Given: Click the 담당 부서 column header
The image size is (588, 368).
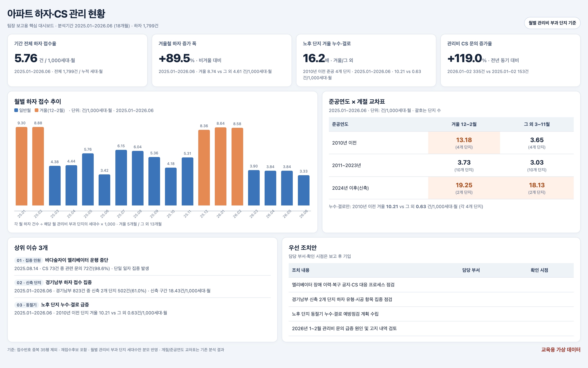Looking at the screenshot, I should [471, 270].
